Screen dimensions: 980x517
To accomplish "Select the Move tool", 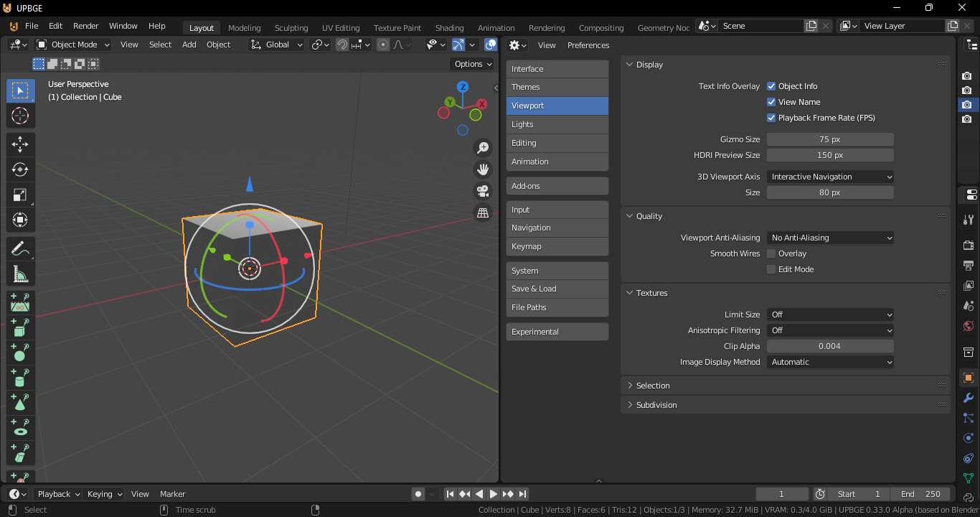I will [x=20, y=144].
